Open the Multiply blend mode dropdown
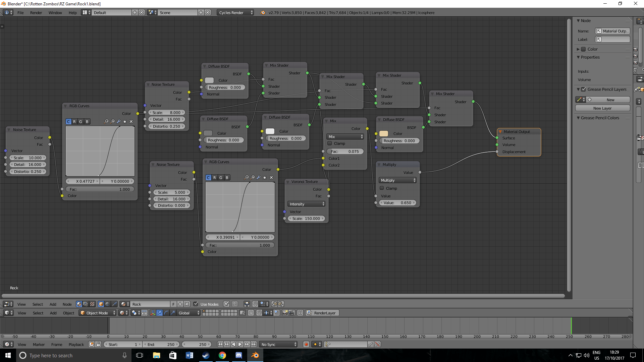 (397, 180)
